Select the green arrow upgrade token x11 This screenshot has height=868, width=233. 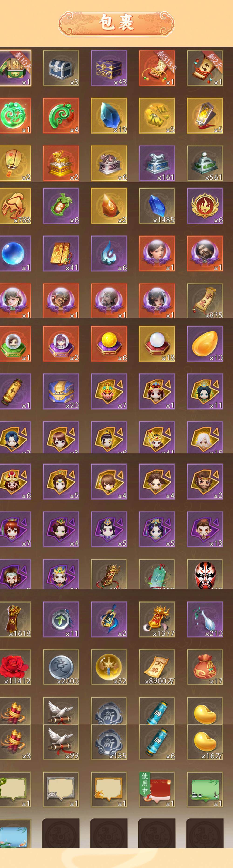click(61, 619)
